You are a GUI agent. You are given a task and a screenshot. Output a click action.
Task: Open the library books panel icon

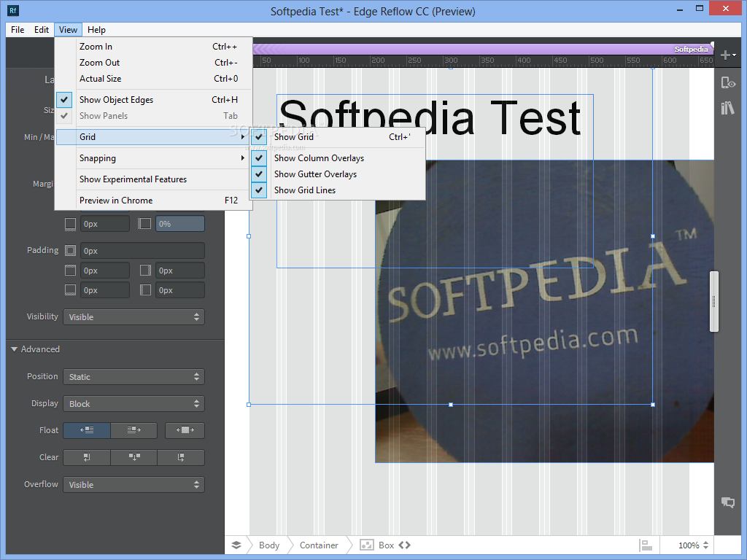click(727, 108)
